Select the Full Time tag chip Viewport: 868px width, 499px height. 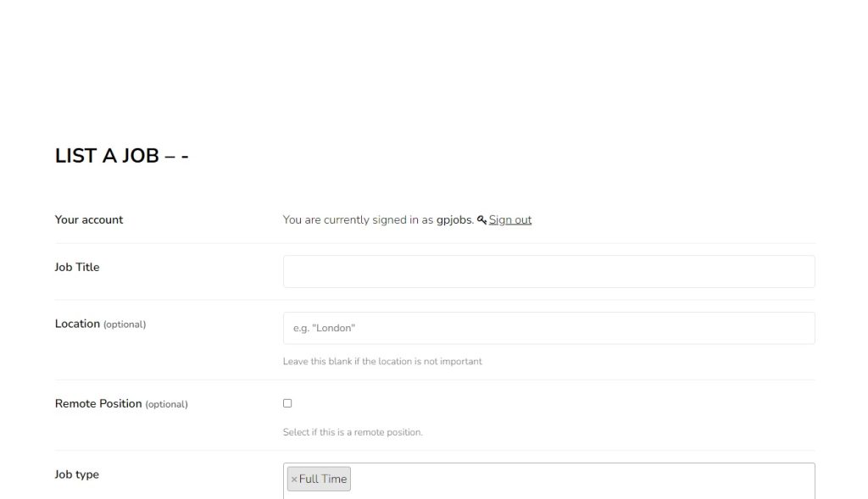(x=323, y=480)
